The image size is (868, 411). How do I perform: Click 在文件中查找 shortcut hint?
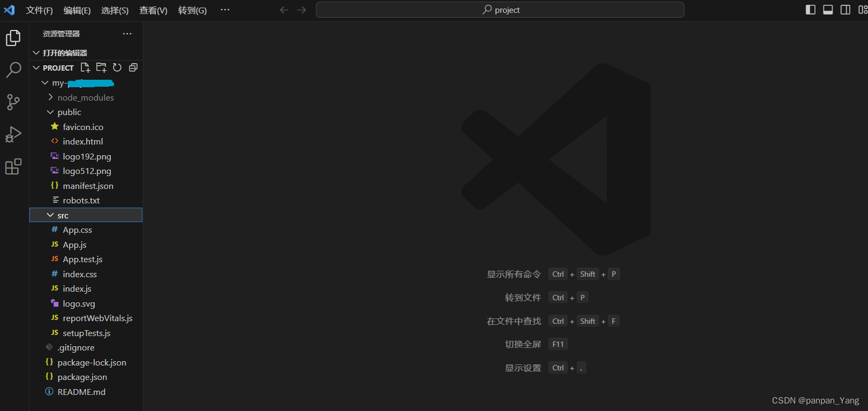coord(514,321)
